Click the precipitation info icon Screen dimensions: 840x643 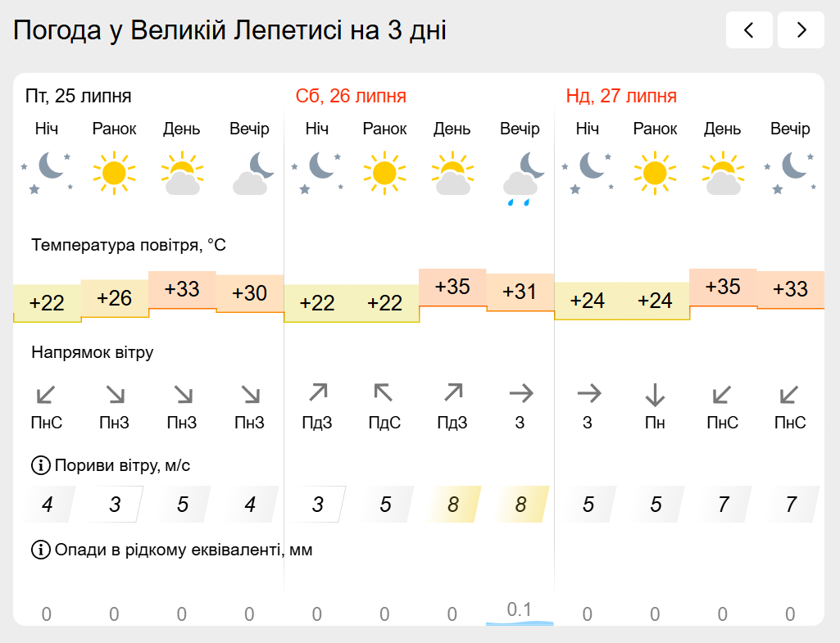pyautogui.click(x=41, y=550)
